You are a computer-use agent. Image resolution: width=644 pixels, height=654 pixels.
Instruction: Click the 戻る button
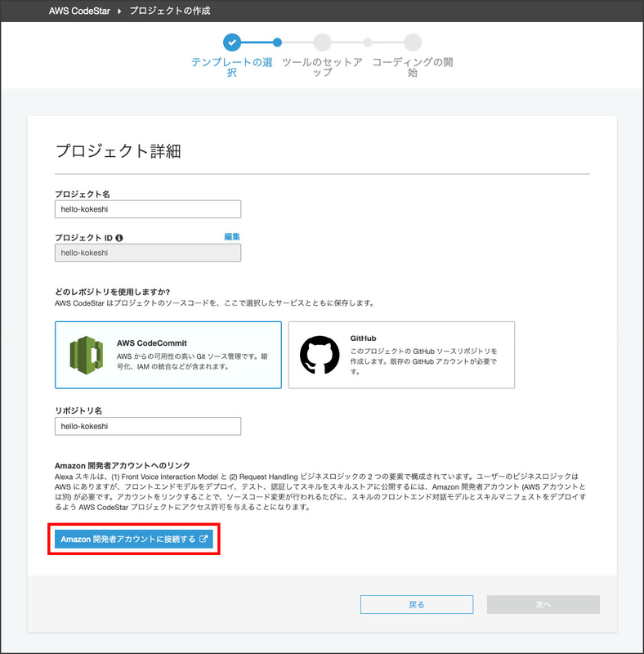tap(417, 604)
